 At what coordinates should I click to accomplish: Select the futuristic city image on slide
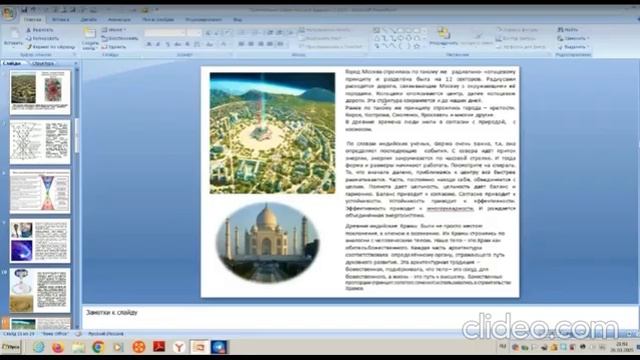[x=272, y=133]
